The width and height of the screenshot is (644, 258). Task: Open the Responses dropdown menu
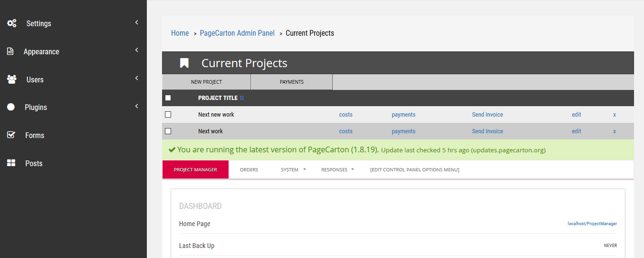pos(337,169)
